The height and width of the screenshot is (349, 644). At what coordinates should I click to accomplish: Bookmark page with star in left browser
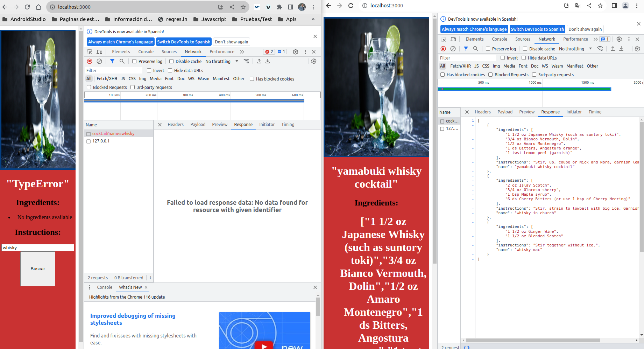pyautogui.click(x=243, y=7)
